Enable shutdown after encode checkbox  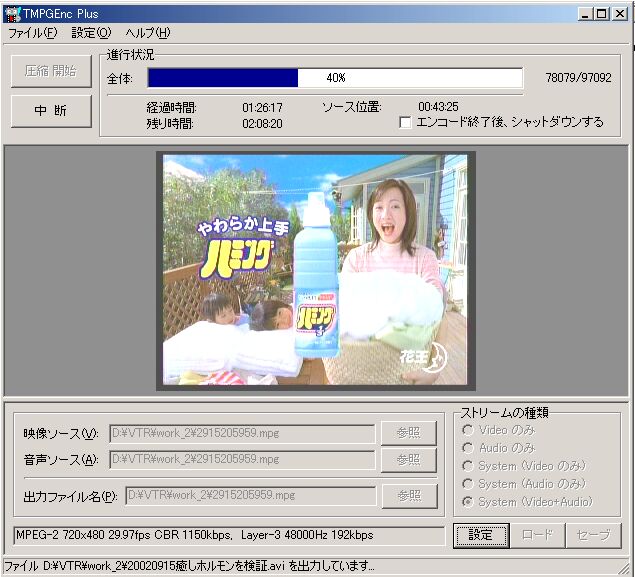(x=405, y=122)
